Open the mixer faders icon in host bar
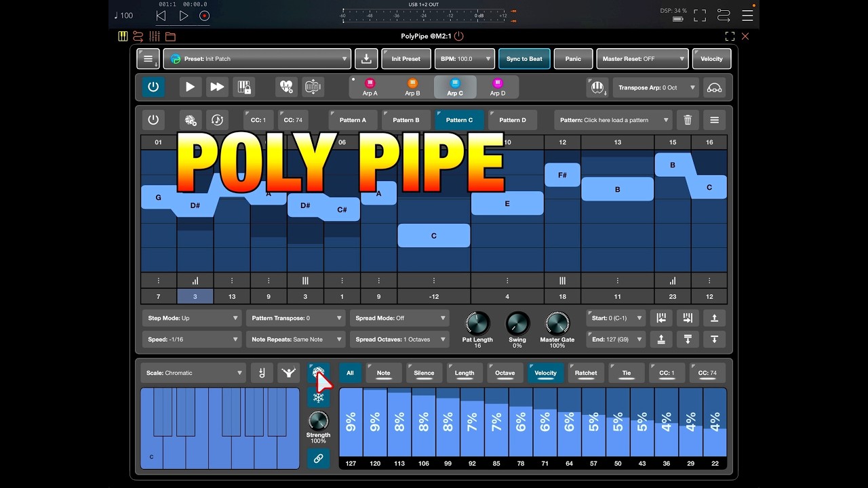868x488 pixels. coord(155,36)
